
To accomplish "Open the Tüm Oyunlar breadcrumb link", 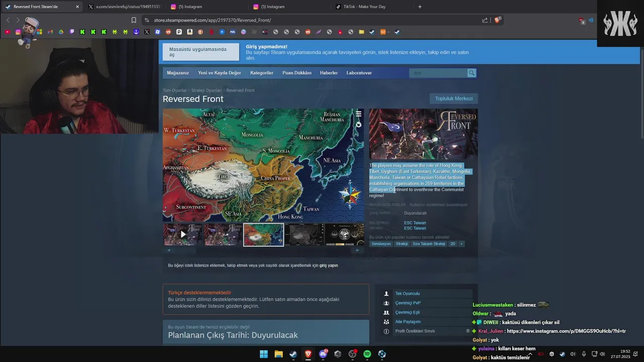I will coord(175,90).
